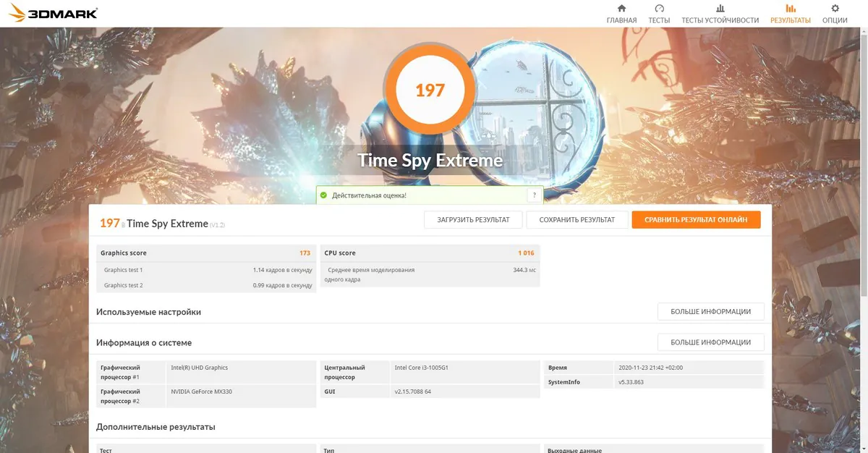Click Дополнительные результаты heading
Viewport: 868px width, 453px height.
coord(156,427)
